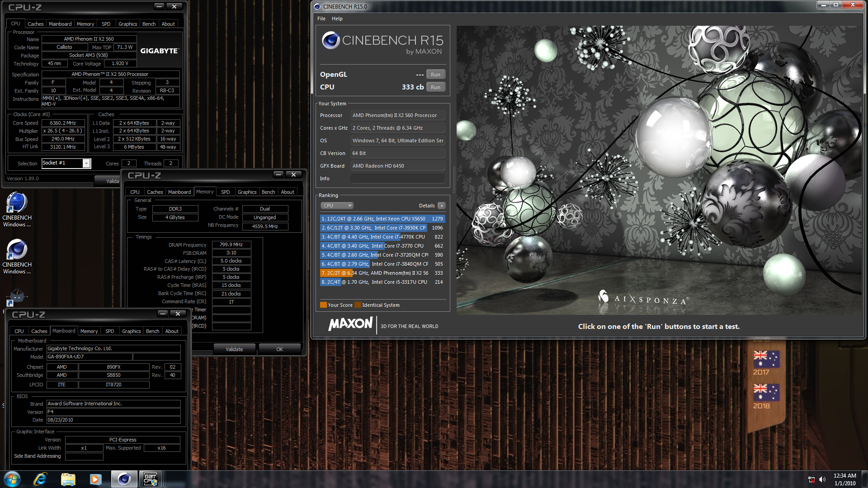The width and height of the screenshot is (868, 488).
Task: Click OK in the memory CPU-Z window
Action: click(x=280, y=349)
